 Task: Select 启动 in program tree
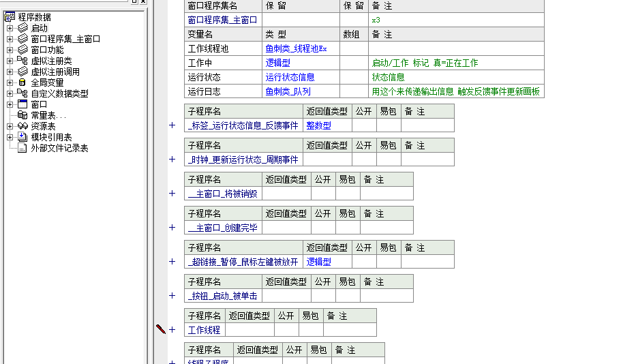(40, 28)
